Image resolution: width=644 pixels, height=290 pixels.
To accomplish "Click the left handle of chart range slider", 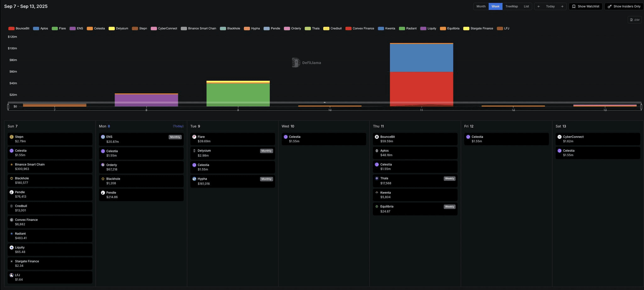I will [x=8, y=107].
